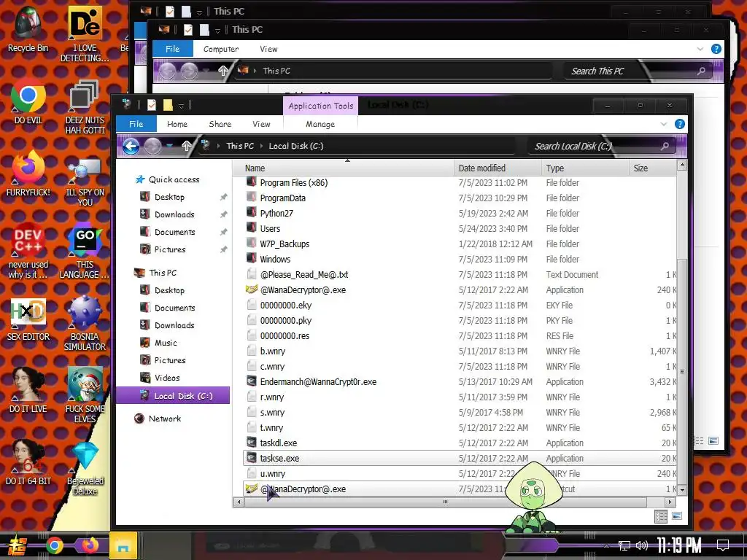Open File Explorer taskbar button
747x560 pixels.
coord(123,545)
